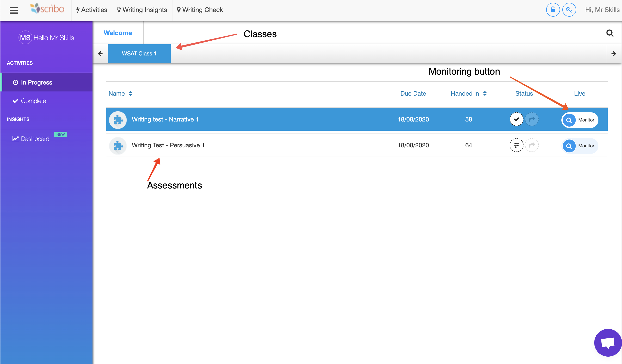The width and height of the screenshot is (622, 364).
Task: Click the NEW badge beside Dashboard
Action: (61, 134)
